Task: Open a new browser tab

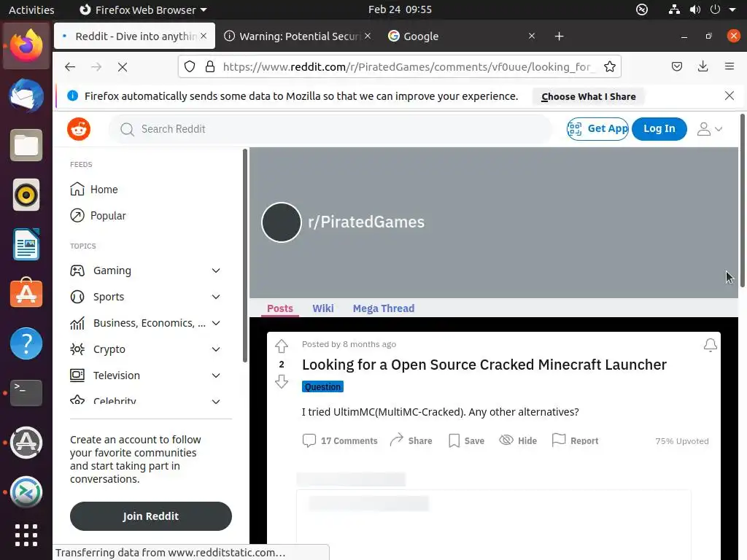Action: point(560,36)
